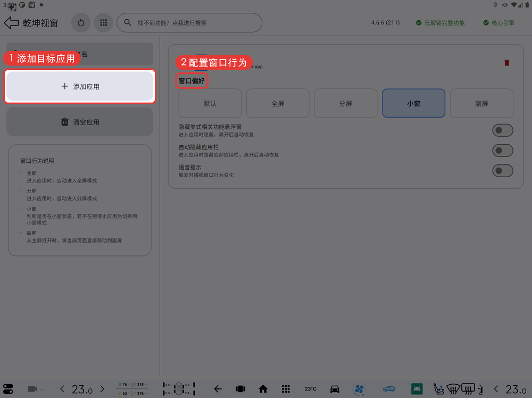Click the magnifier icon in the search bar
532x398 pixels.
(128, 23)
